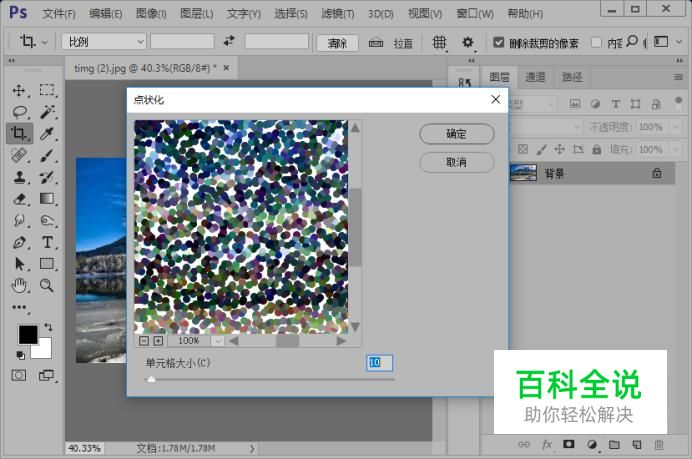Open the Image menu
The width and height of the screenshot is (692, 459).
(151, 14)
